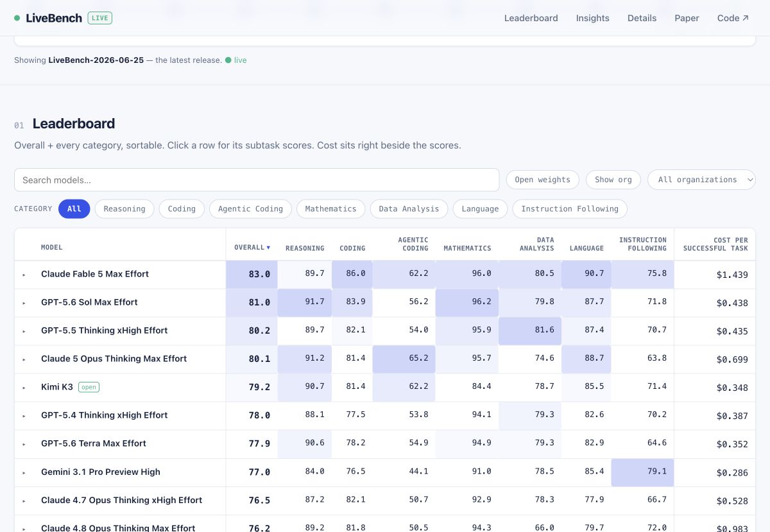Select the Reasoning category pill
The height and width of the screenshot is (532, 770).
pyautogui.click(x=124, y=209)
